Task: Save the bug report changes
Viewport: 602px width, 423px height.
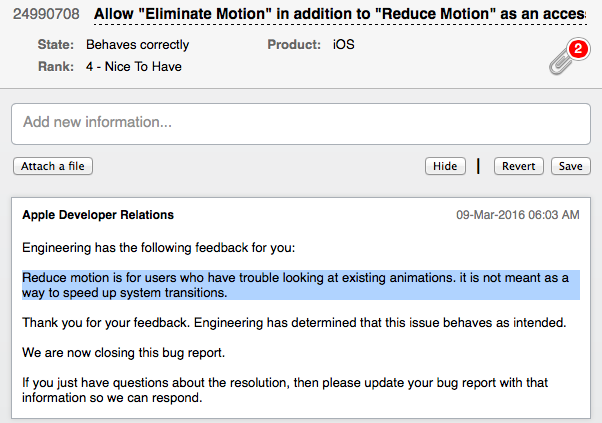Action: pos(571,166)
